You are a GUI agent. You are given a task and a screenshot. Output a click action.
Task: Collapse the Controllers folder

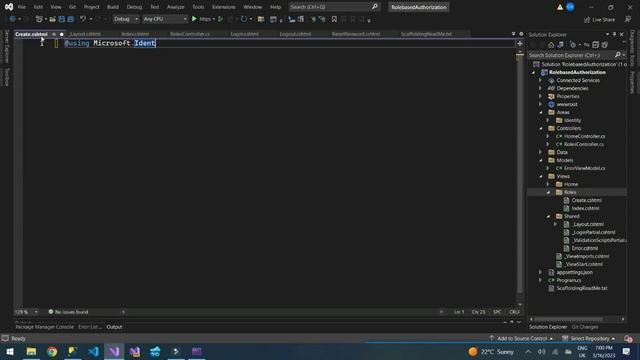tap(540, 128)
